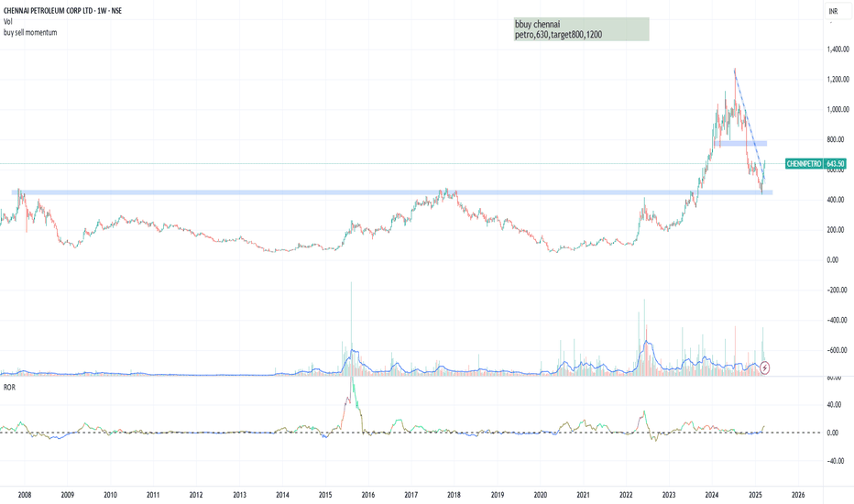854x504 pixels.
Task: Click the purple lightning bolt event icon
Action: tap(765, 367)
